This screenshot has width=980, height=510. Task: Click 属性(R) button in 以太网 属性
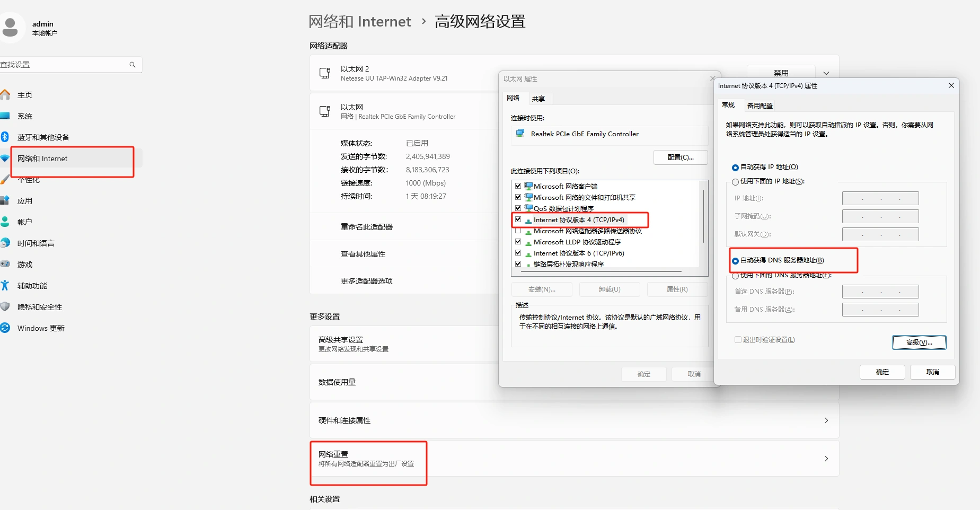(677, 289)
